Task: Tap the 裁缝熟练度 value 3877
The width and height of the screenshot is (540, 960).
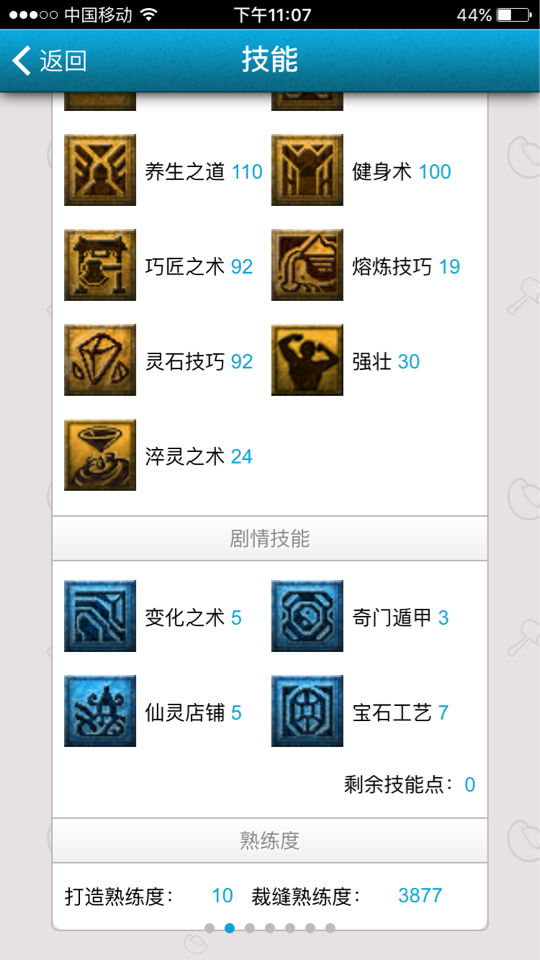Action: [x=420, y=896]
